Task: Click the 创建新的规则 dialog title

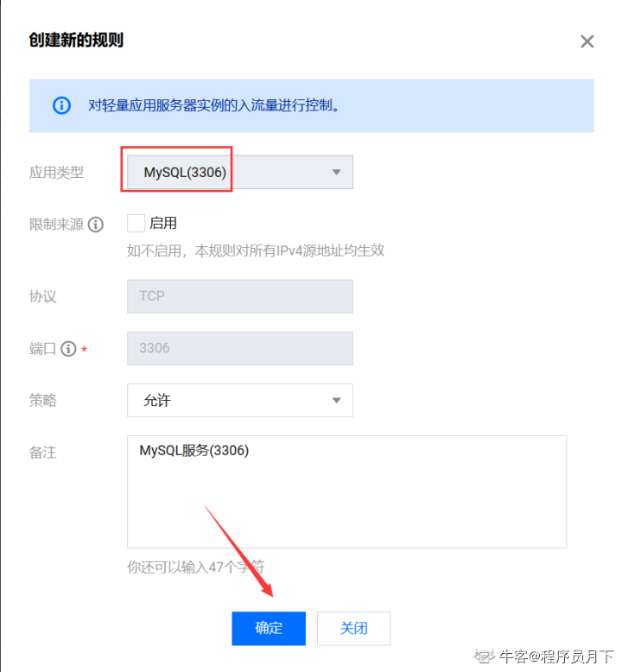Action: [x=76, y=41]
